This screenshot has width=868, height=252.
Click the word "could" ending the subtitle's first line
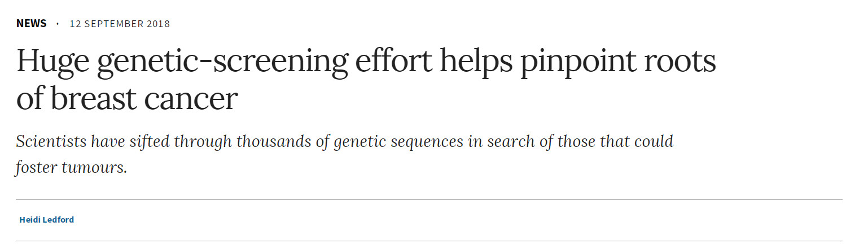(655, 141)
